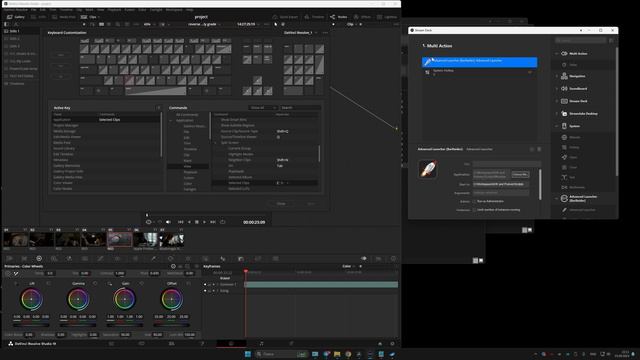Select the Qualifier eyedropper palette icon
This screenshot has width=640, height=360.
(x=153, y=258)
